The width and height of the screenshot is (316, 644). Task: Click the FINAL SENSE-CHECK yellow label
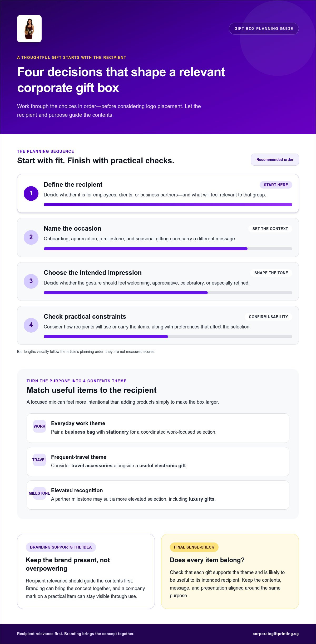(194, 547)
